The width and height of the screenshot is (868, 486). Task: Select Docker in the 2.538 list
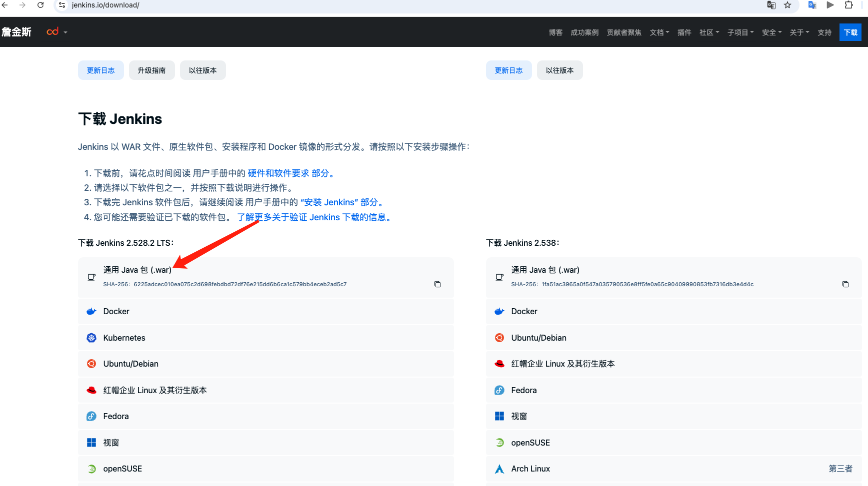[x=674, y=311]
